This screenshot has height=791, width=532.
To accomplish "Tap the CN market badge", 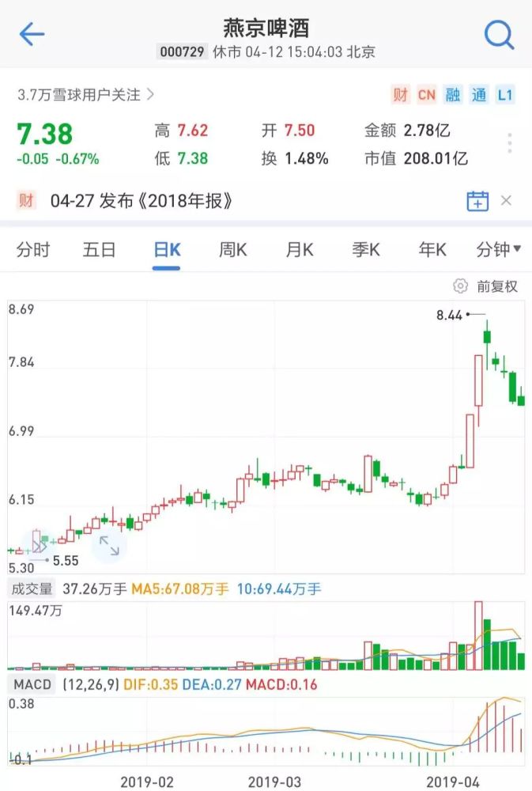I will pyautogui.click(x=427, y=94).
